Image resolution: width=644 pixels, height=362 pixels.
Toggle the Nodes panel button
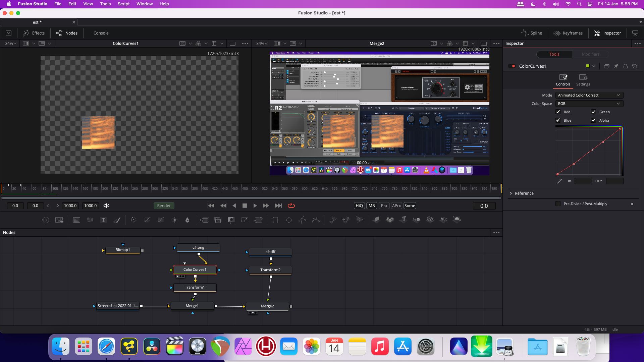[x=66, y=33]
